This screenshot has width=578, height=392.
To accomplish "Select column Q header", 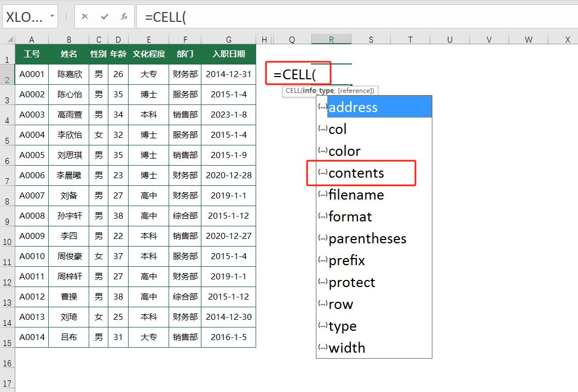I will click(292, 39).
